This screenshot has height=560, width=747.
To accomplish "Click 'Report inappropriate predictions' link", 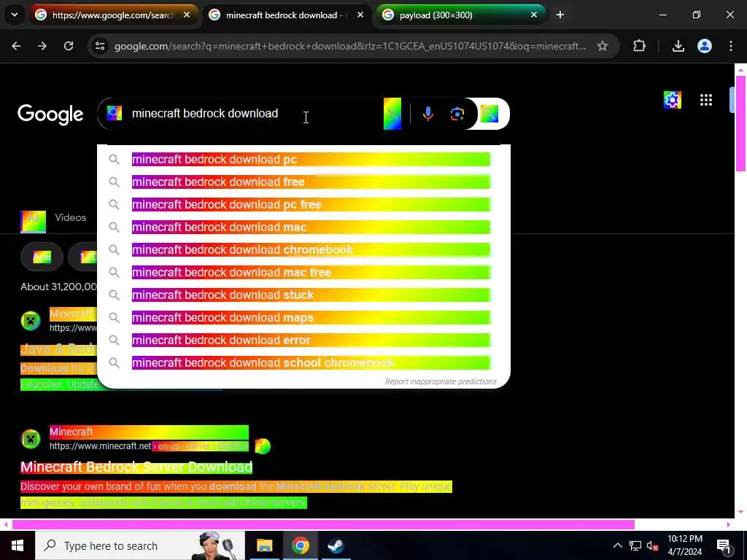I will click(x=441, y=382).
